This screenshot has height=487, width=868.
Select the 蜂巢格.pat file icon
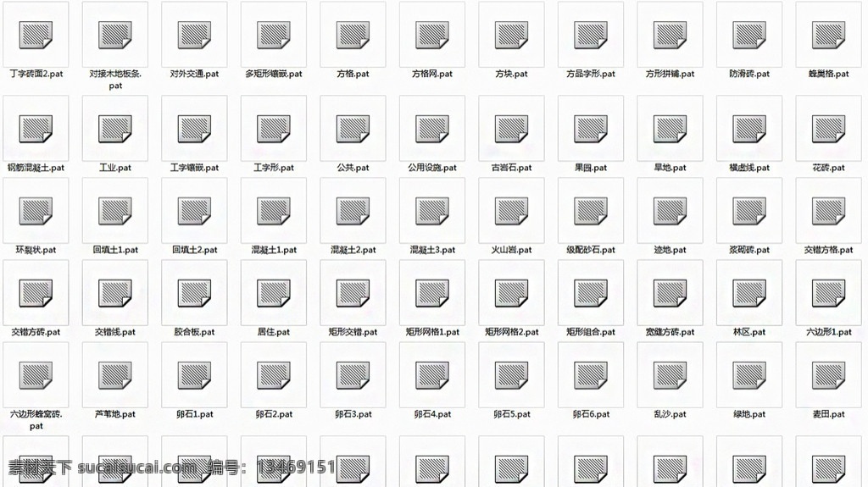click(x=829, y=35)
